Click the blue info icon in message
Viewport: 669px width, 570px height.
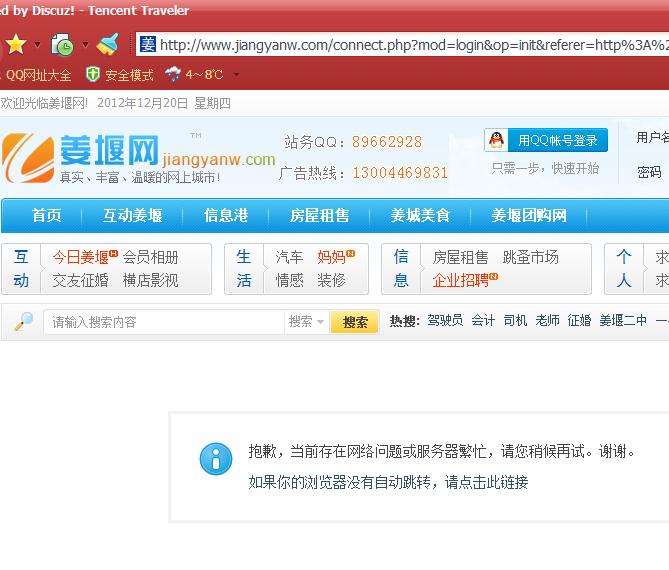point(216,459)
